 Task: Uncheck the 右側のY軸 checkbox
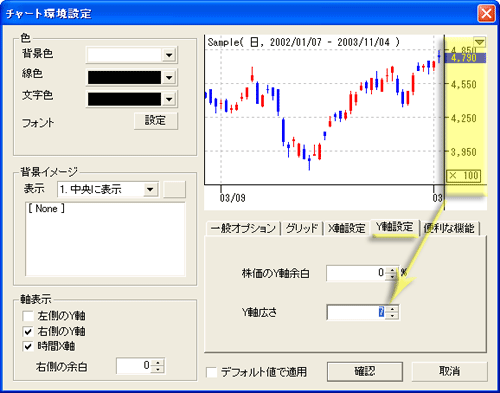(28, 331)
